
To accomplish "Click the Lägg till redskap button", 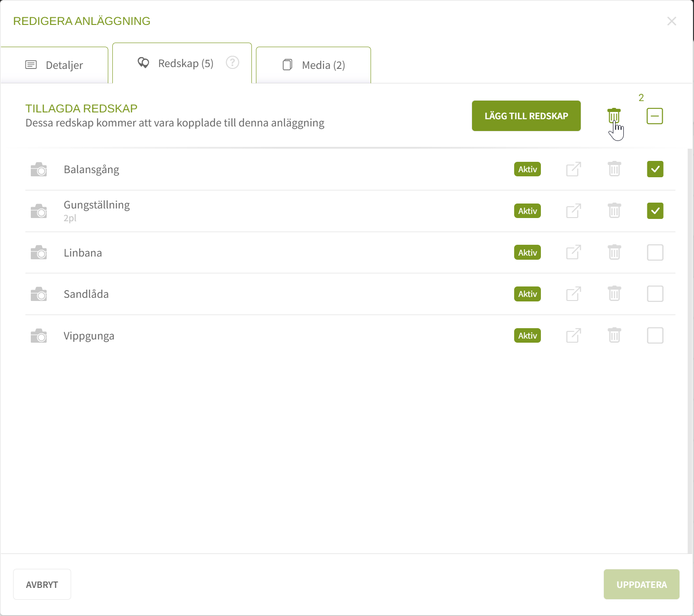I will pyautogui.click(x=526, y=116).
